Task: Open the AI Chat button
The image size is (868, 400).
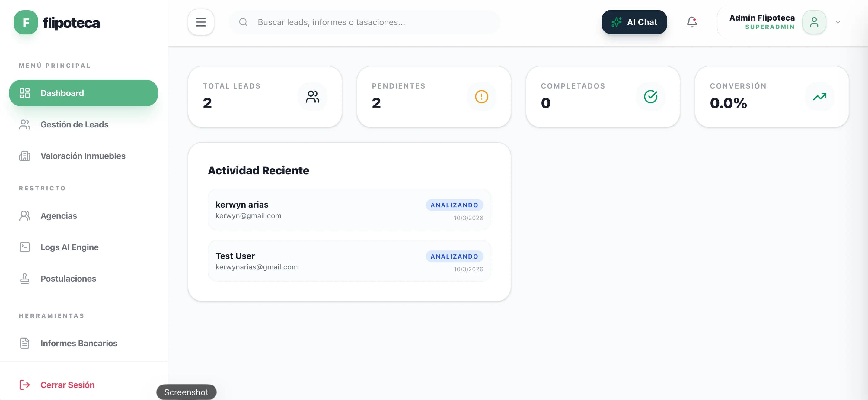Action: (634, 22)
